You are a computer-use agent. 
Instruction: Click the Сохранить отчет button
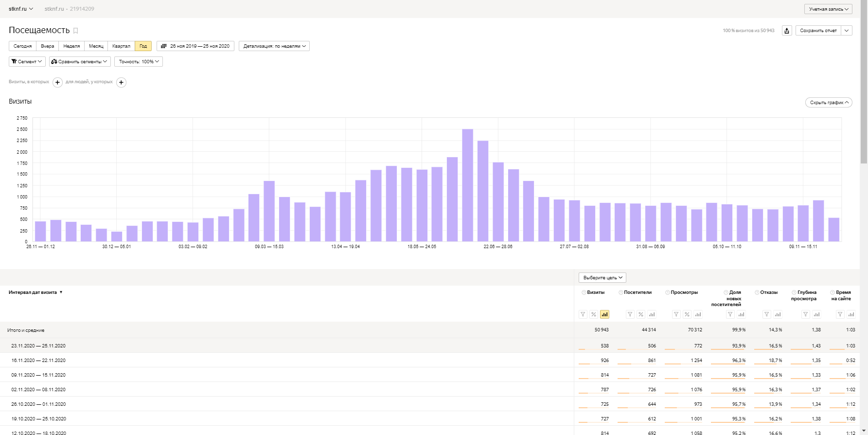[x=818, y=31]
